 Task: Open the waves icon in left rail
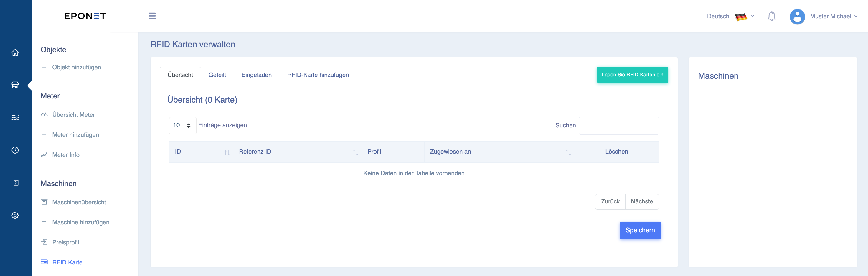15,117
